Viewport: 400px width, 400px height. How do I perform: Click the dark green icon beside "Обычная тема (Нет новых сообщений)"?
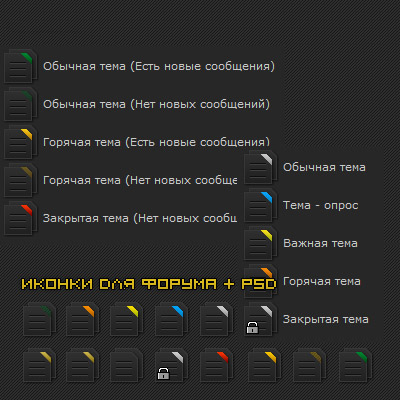click(20, 104)
